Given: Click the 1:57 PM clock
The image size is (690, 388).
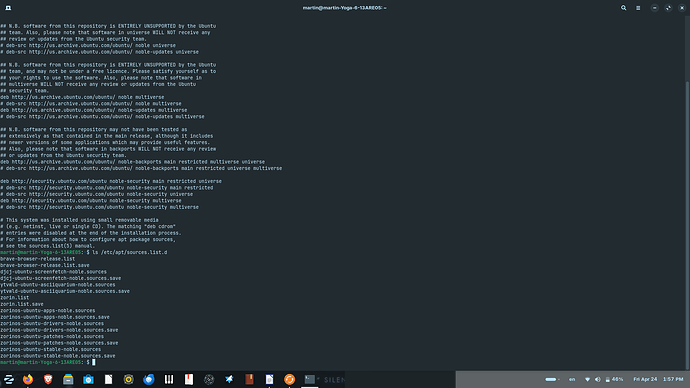Looking at the screenshot, I should click(673, 379).
